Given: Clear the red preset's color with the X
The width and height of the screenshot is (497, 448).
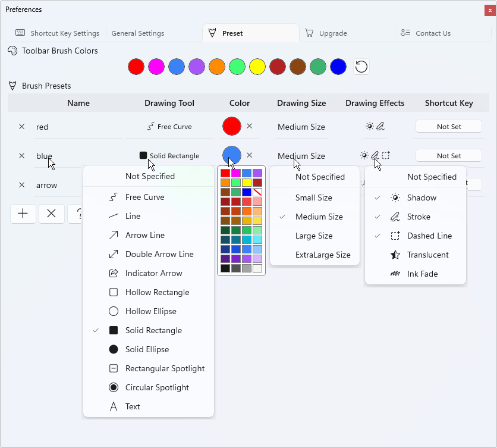Looking at the screenshot, I should 250,126.
